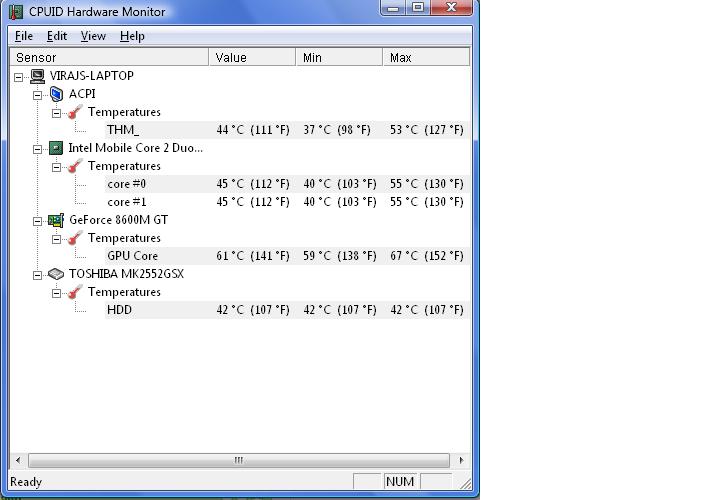
Task: Click core #1 maximum value 55 °C (130 °F)
Action: 427,202
